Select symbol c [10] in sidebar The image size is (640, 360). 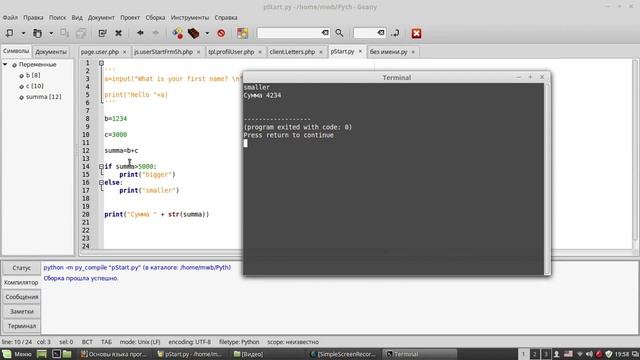coord(34,86)
